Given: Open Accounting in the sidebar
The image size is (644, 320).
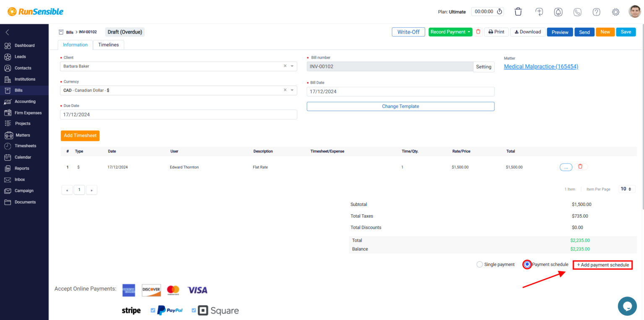Looking at the screenshot, I should [24, 101].
